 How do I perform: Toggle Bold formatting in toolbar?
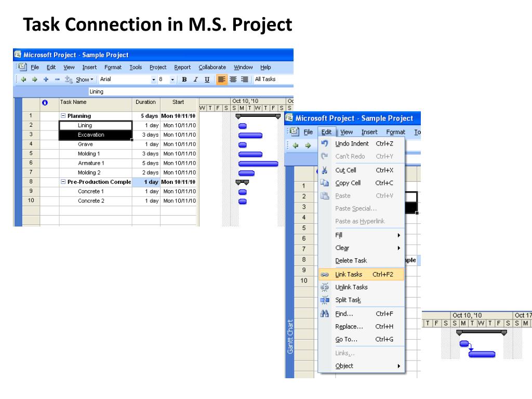click(x=184, y=79)
